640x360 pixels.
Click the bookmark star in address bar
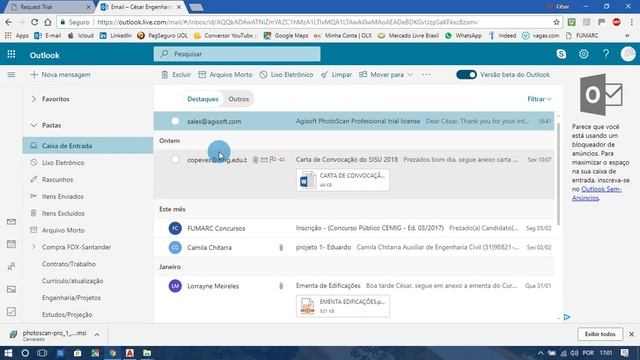556,22
